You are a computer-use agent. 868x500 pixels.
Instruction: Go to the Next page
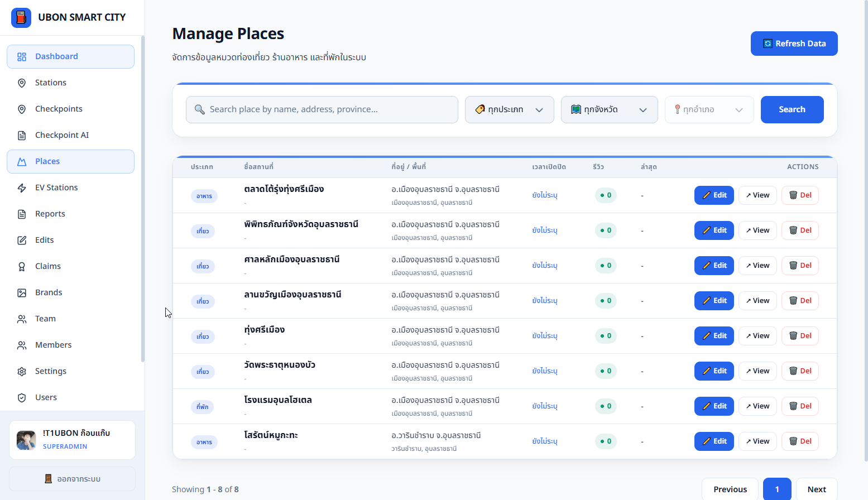click(816, 489)
